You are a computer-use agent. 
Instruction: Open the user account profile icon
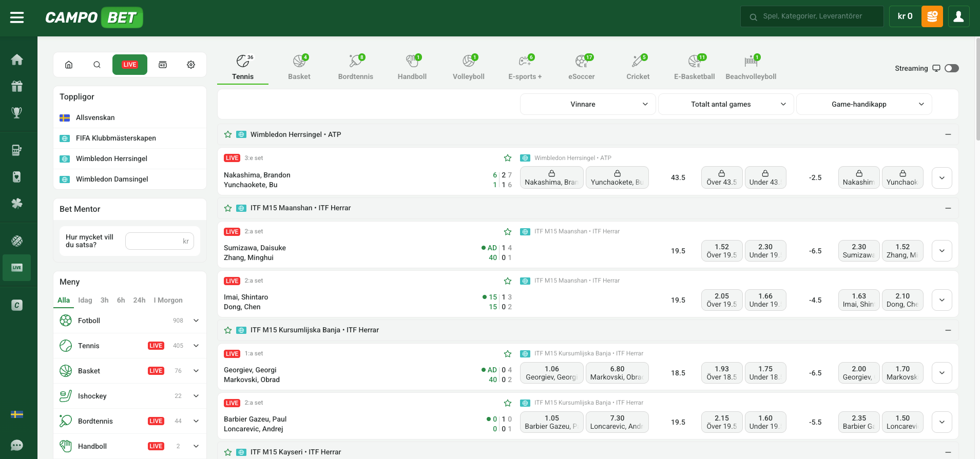click(x=958, y=16)
